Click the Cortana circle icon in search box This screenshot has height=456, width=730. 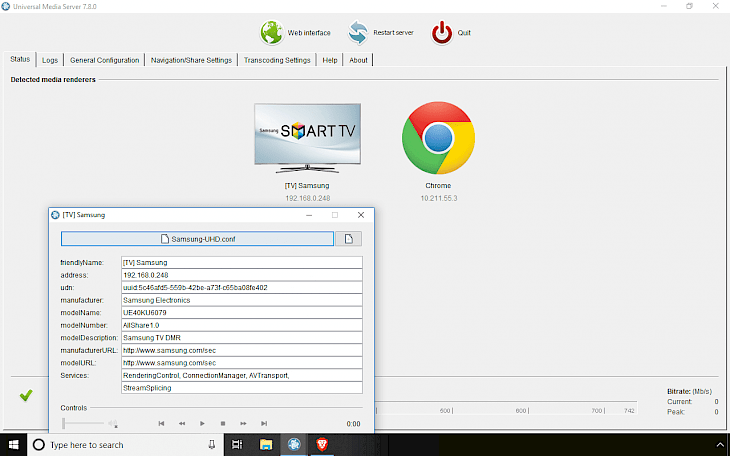[39, 445]
